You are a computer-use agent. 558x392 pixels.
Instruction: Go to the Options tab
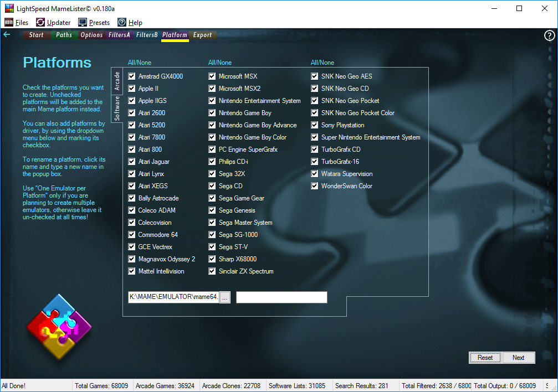pyautogui.click(x=91, y=35)
